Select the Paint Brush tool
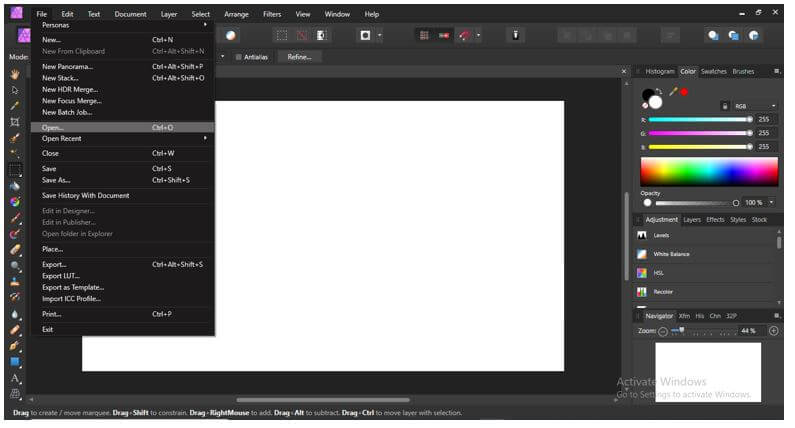The height and width of the screenshot is (428, 795). [15, 218]
